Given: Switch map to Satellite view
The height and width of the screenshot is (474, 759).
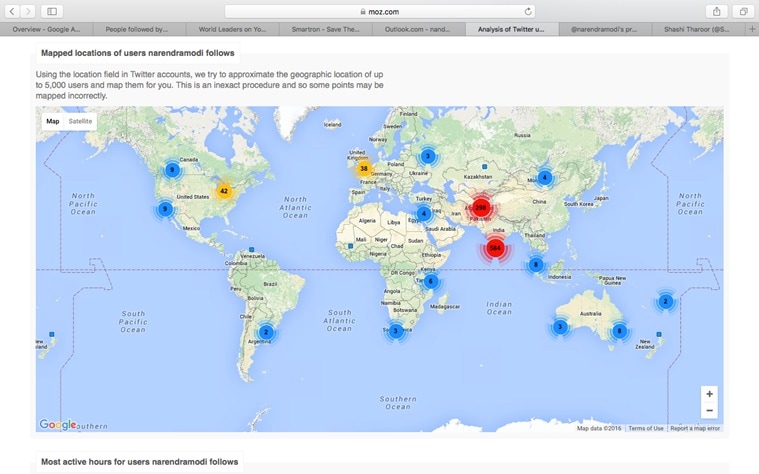Looking at the screenshot, I should click(80, 121).
